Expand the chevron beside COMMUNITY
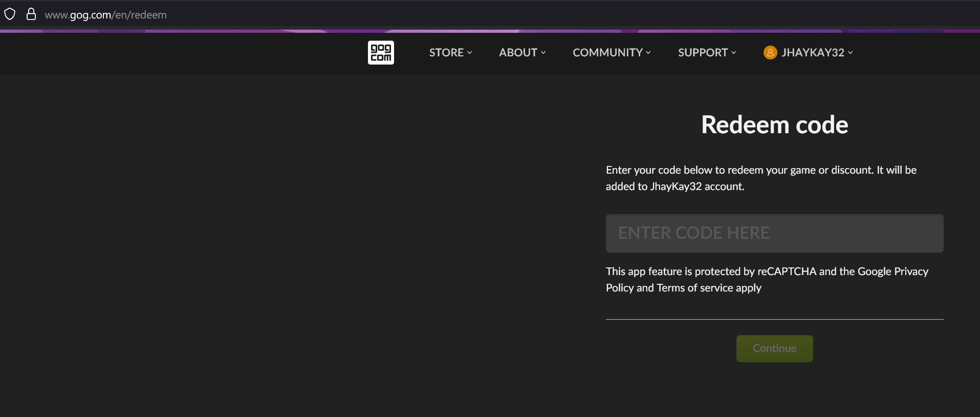Image resolution: width=980 pixels, height=417 pixels. click(648, 53)
